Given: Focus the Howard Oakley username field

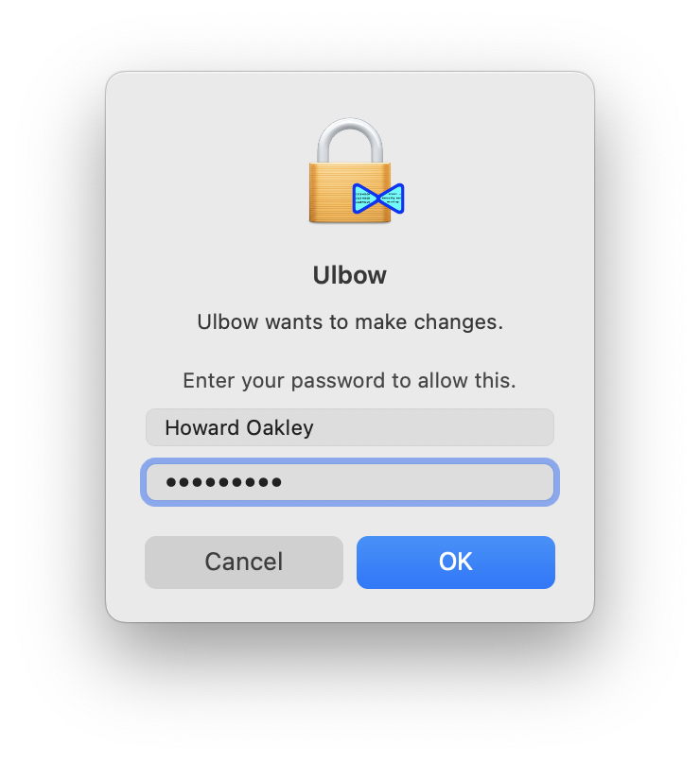Looking at the screenshot, I should coord(350,427).
